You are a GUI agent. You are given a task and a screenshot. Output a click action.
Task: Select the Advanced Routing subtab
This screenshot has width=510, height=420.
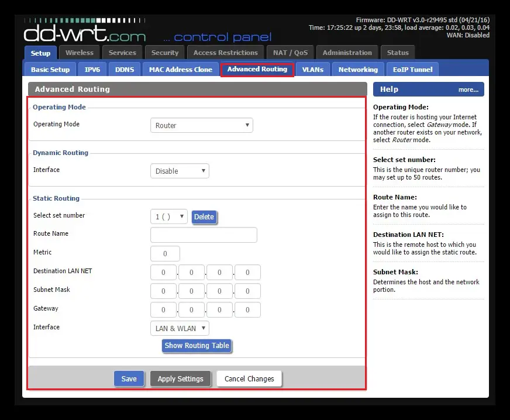(257, 69)
